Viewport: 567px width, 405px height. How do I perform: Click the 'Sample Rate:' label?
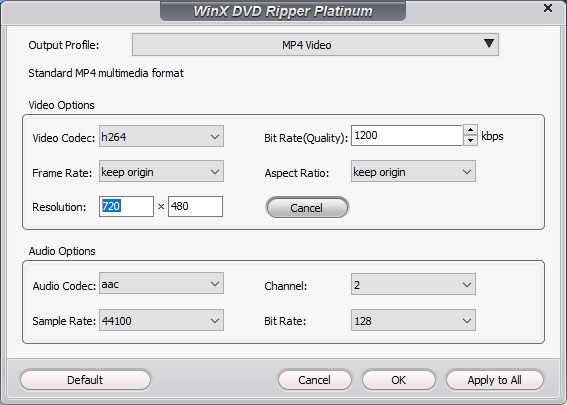pyautogui.click(x=64, y=321)
